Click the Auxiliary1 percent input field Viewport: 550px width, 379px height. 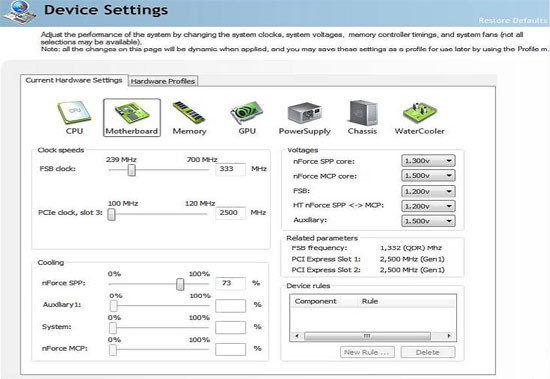[230, 306]
